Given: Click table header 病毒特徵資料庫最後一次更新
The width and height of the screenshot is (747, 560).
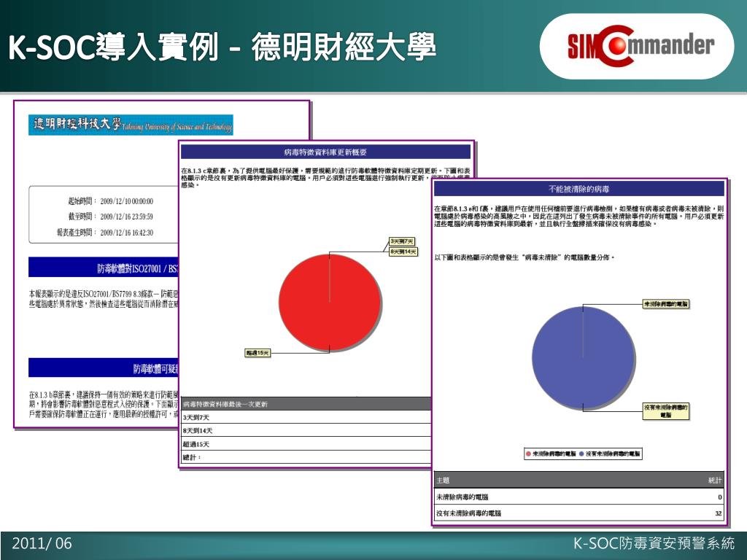Looking at the screenshot, I should (306, 404).
